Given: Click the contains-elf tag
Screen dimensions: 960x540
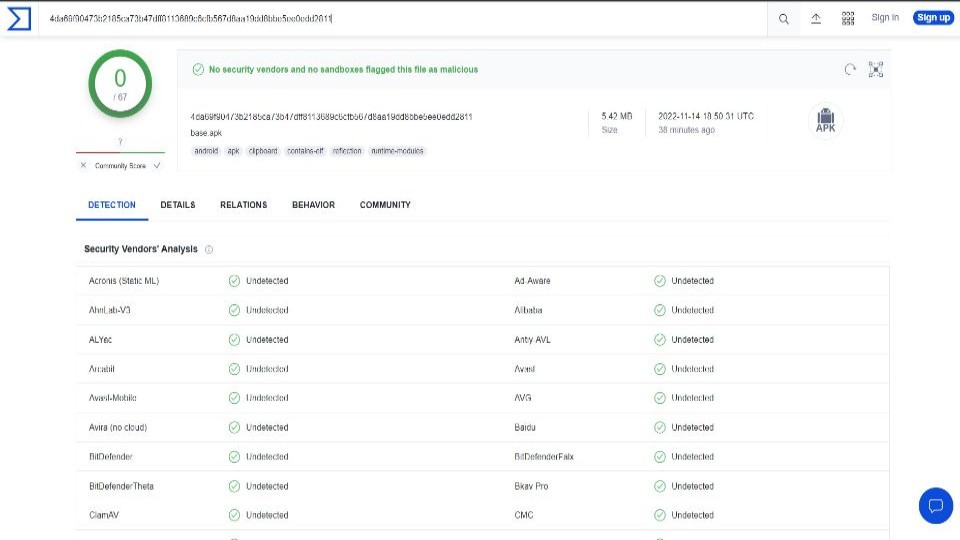Looking at the screenshot, I should click(x=305, y=151).
